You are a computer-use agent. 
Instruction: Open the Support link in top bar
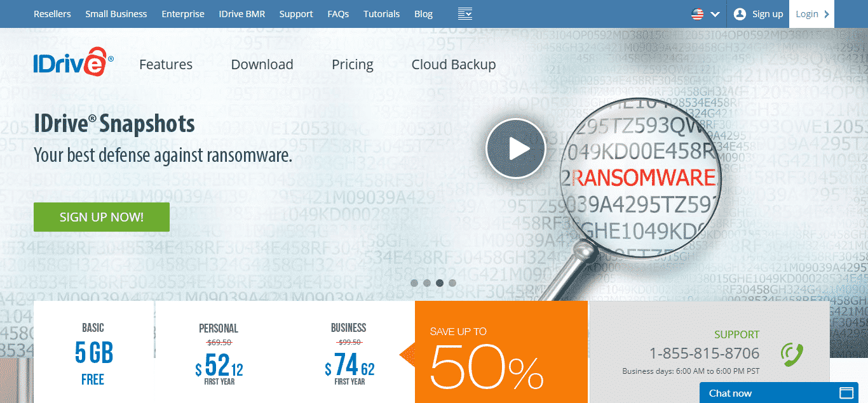[296, 14]
